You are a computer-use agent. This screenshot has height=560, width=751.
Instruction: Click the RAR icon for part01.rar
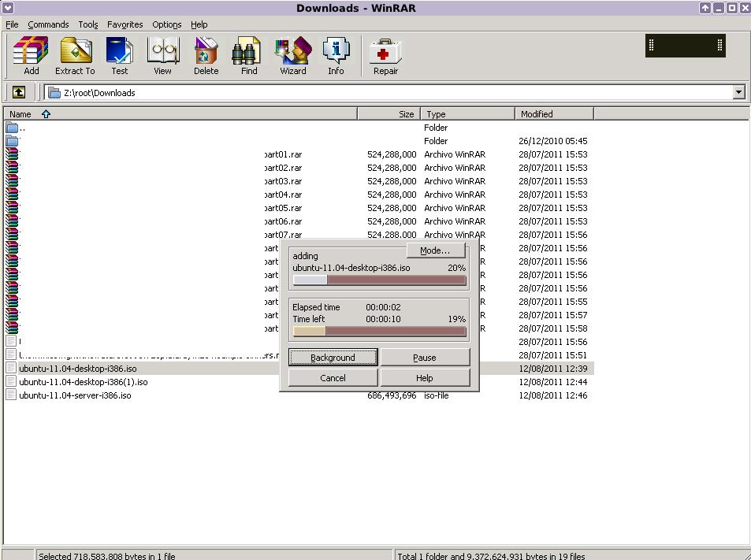[12, 154]
